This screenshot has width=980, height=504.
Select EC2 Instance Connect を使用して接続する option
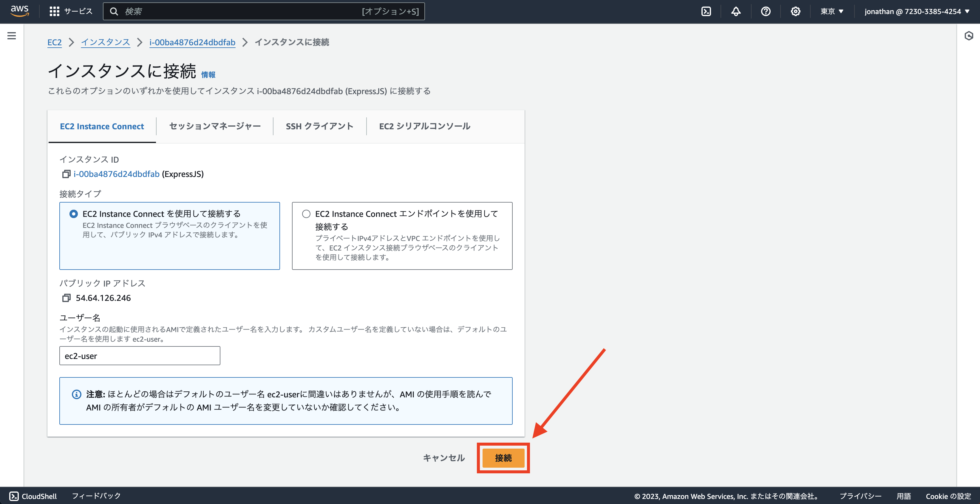(x=73, y=214)
